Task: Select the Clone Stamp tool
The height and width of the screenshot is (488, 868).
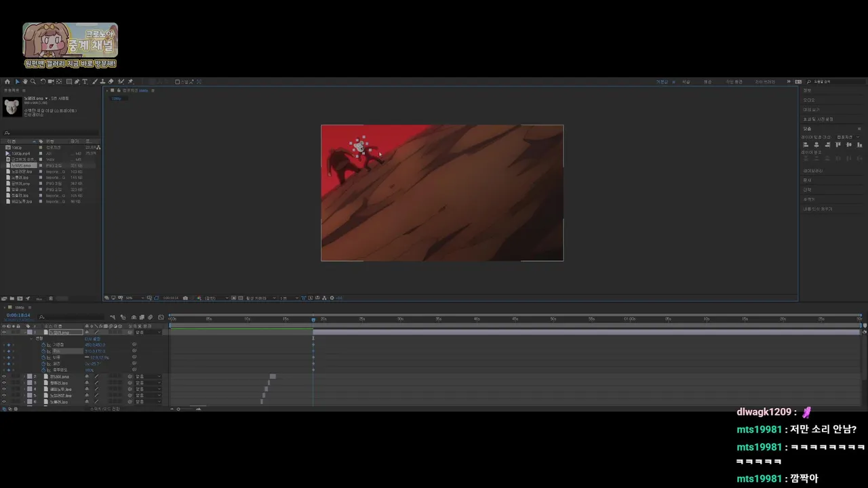Action: (102, 81)
